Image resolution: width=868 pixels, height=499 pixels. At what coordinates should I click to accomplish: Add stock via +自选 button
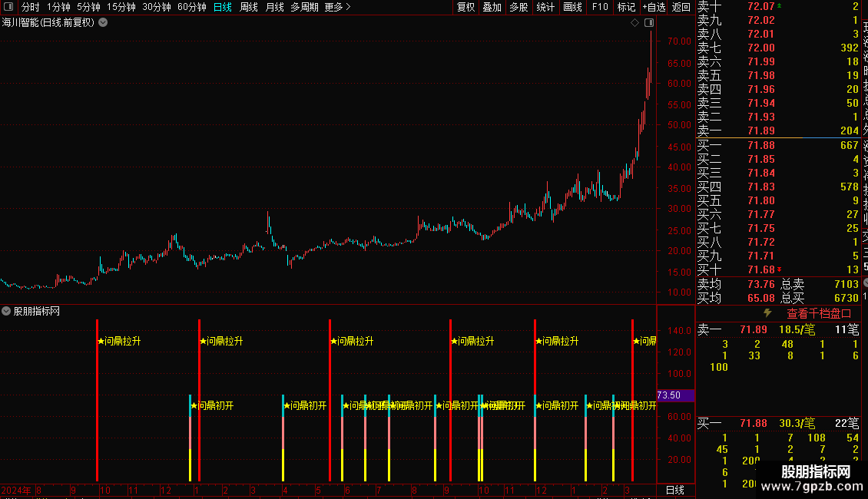654,7
